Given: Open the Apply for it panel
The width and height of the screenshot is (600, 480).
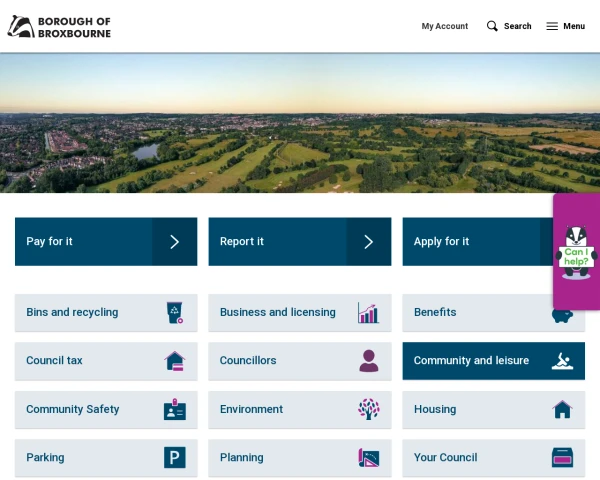Looking at the screenshot, I should click(x=470, y=242).
